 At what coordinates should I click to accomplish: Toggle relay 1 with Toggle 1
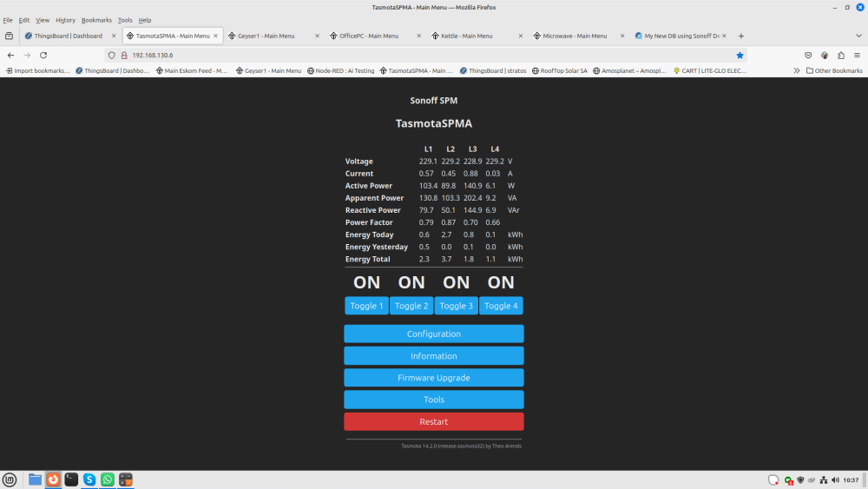(x=366, y=306)
